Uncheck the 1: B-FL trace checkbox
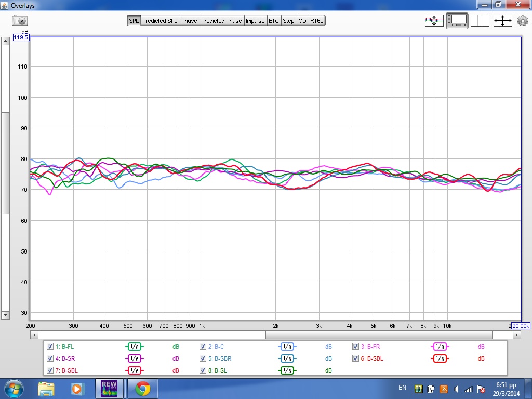This screenshot has width=532, height=399. (50, 347)
